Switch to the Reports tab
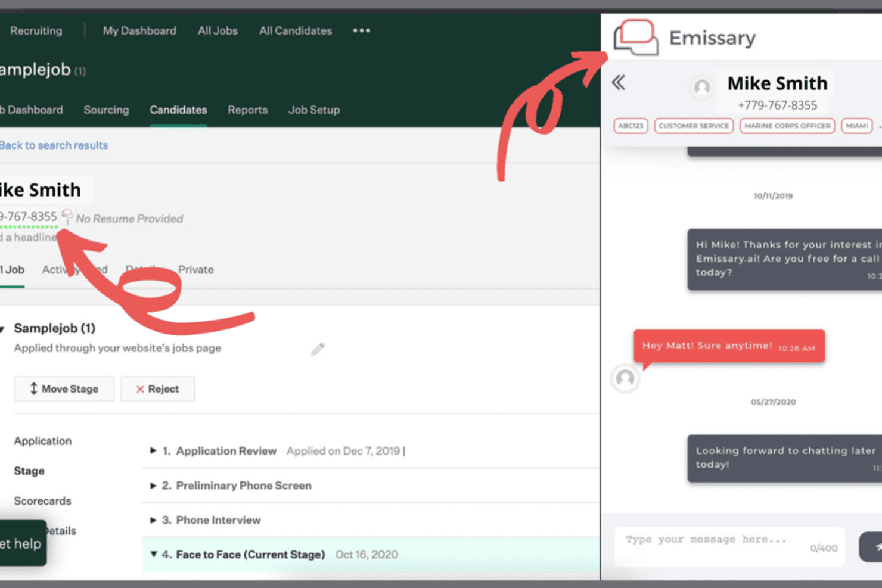This screenshot has width=882, height=588. click(x=247, y=110)
